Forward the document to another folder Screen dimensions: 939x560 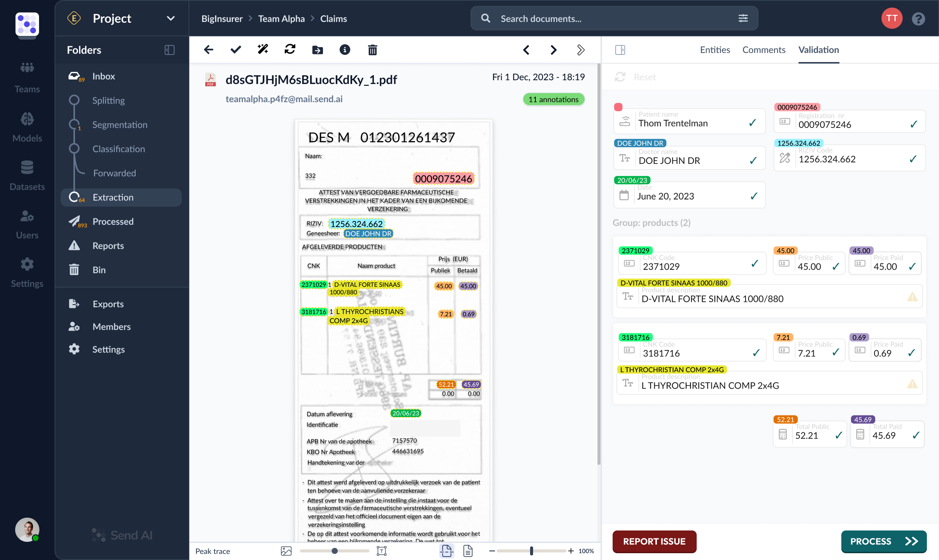[317, 49]
